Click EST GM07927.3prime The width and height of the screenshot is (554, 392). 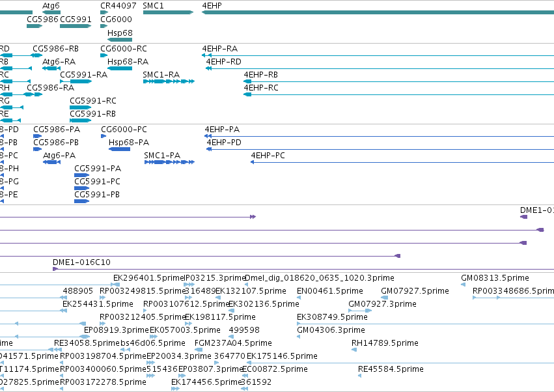[382, 304]
